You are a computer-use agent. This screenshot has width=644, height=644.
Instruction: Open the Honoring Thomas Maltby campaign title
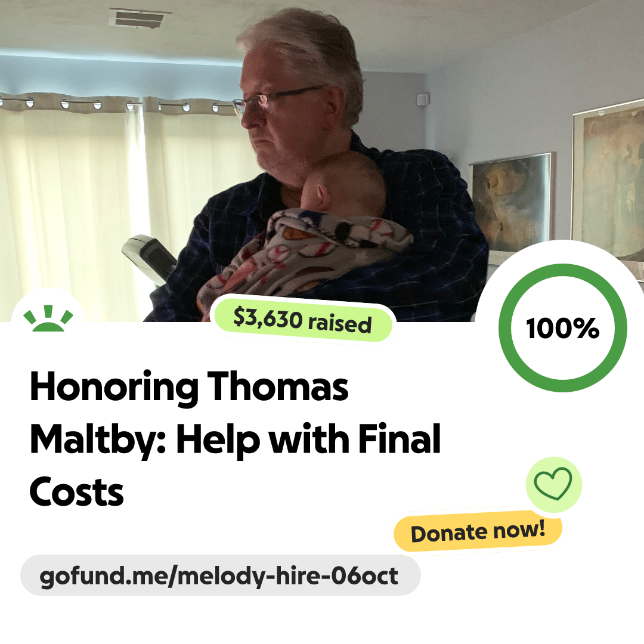point(235,438)
